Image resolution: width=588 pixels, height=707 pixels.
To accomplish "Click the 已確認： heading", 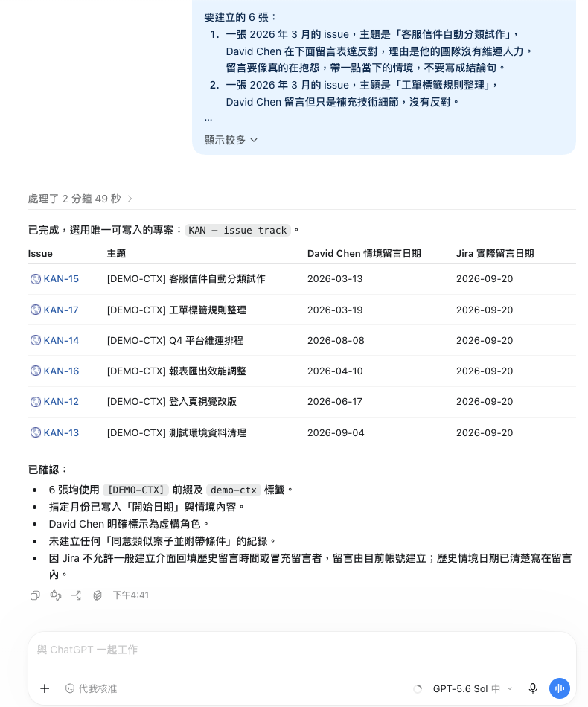I will (48, 470).
